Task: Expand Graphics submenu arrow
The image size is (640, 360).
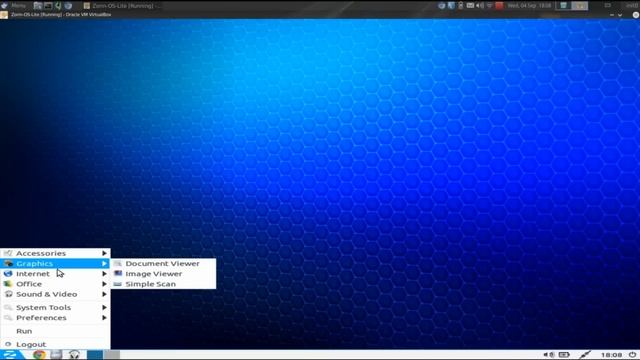Action: 104,264
